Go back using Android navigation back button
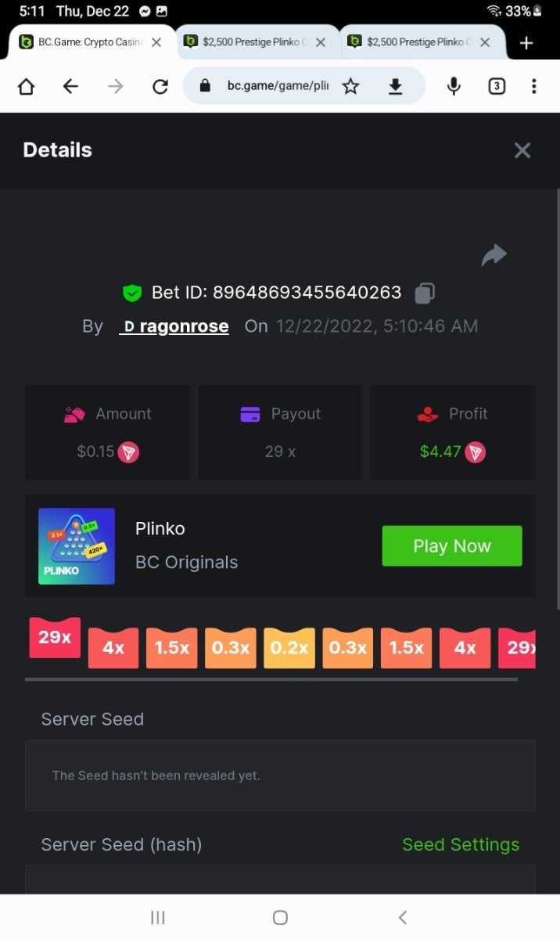This screenshot has width=560, height=939. point(403,917)
